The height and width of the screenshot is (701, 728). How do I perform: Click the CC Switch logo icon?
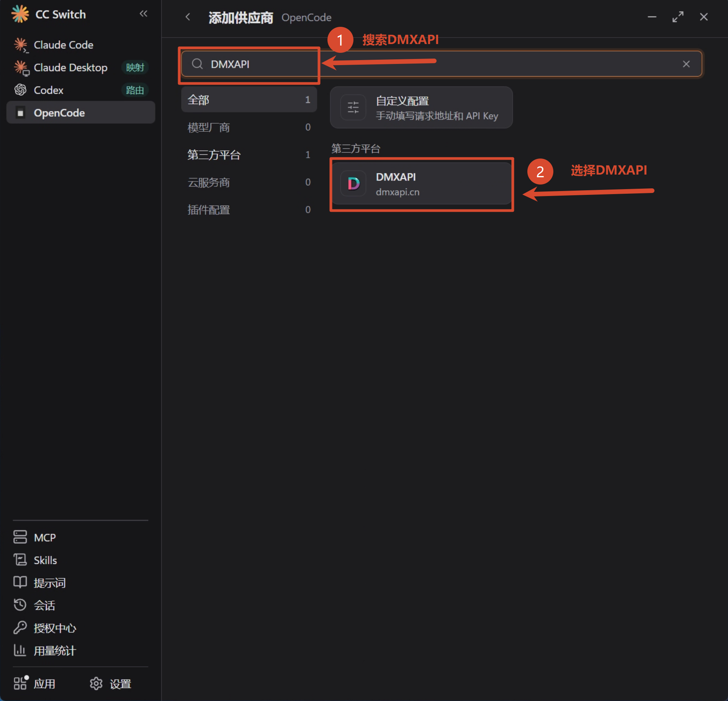coord(20,14)
